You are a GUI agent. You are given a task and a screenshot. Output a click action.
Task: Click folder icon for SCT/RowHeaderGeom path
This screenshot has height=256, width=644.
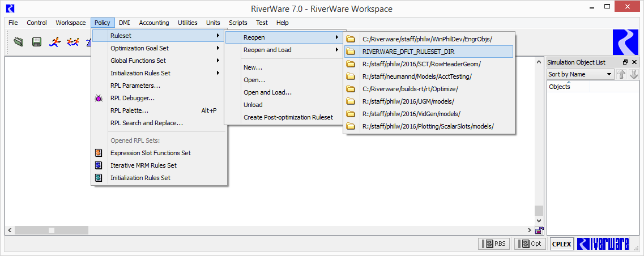(351, 64)
